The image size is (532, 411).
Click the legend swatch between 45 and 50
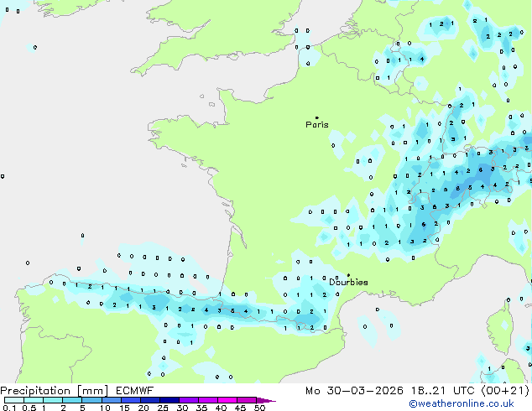[247, 400]
